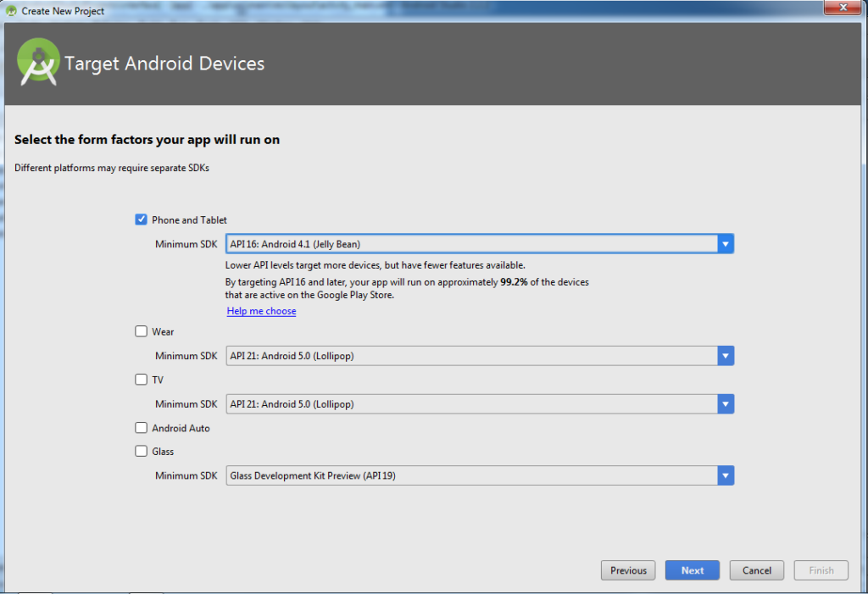Tick the Glass checkbox

[x=142, y=452]
